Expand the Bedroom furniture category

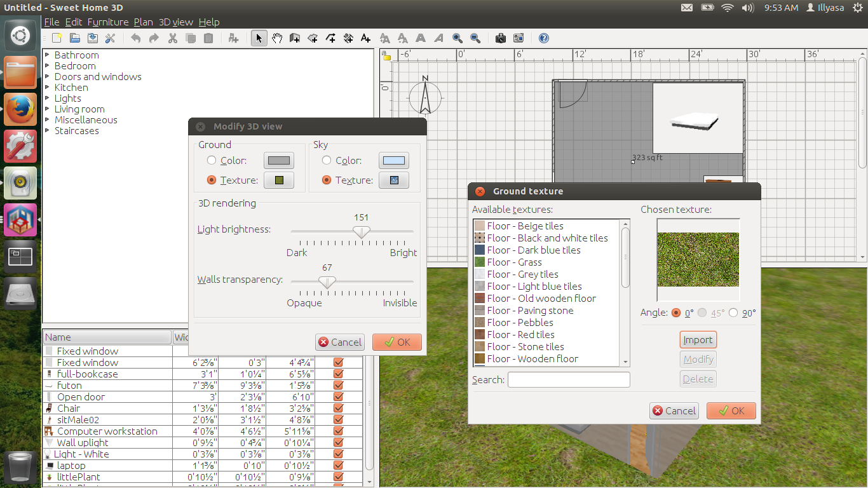point(48,66)
